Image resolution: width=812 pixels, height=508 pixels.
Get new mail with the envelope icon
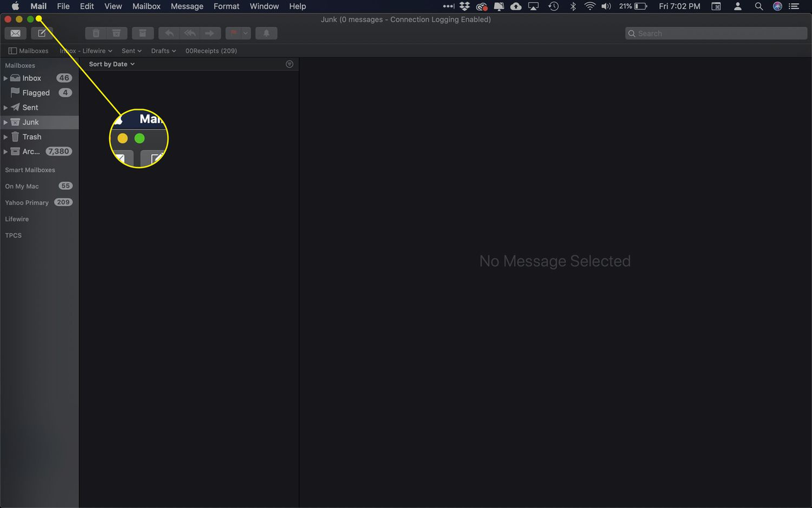tap(15, 33)
